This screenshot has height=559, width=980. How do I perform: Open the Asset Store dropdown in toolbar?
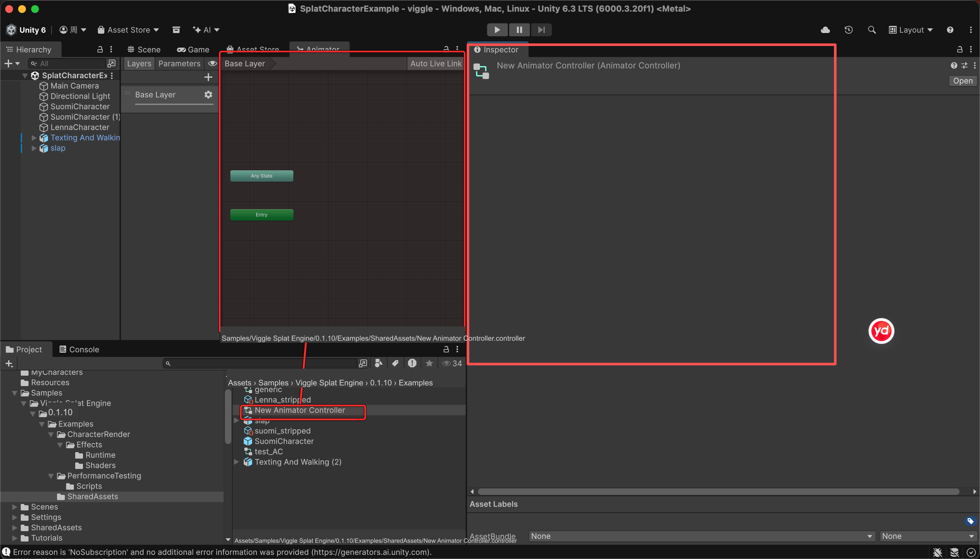[x=128, y=30]
